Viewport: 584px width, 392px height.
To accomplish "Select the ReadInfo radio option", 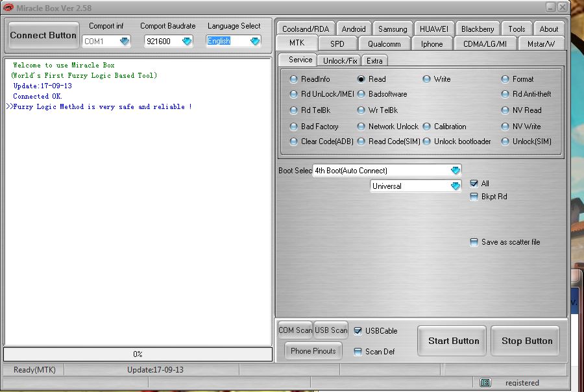I will [x=295, y=79].
